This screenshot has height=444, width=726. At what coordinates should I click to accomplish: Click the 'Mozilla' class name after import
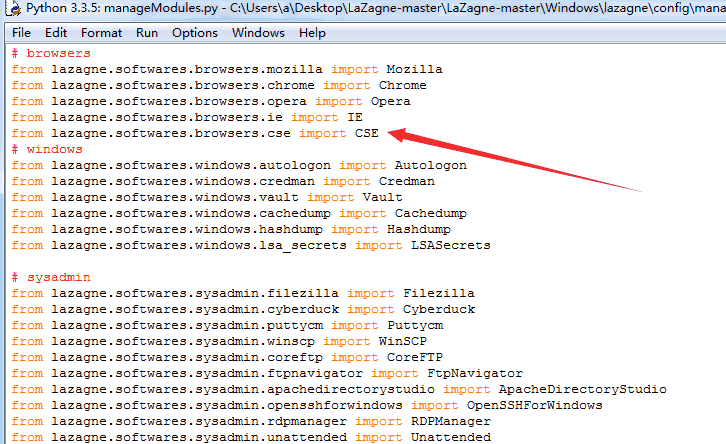pyautogui.click(x=414, y=70)
